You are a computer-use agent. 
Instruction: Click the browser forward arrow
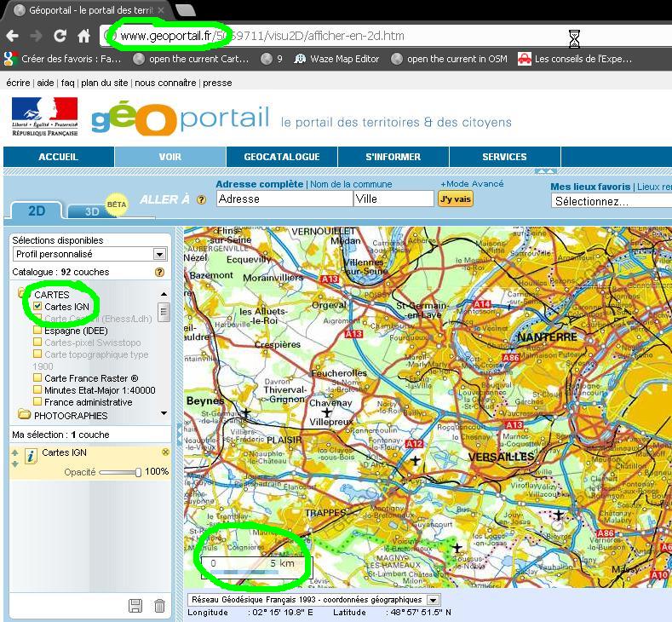coord(37,36)
